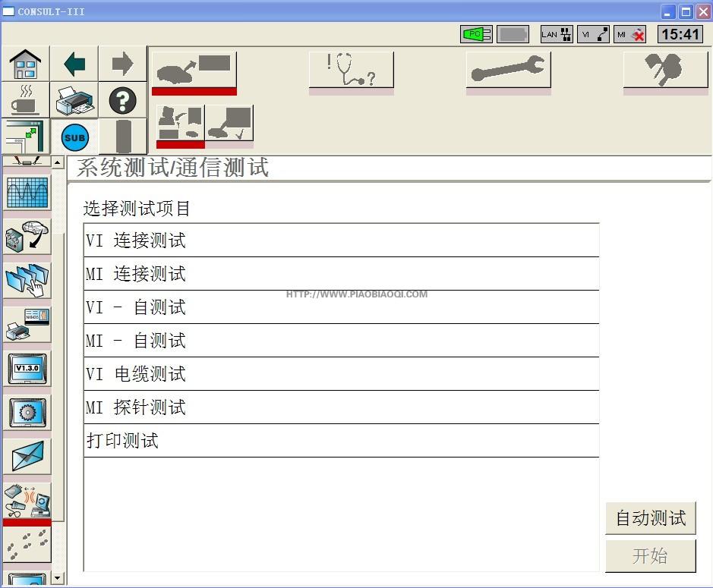Open the envelope mail icon in sidebar

(x=27, y=456)
